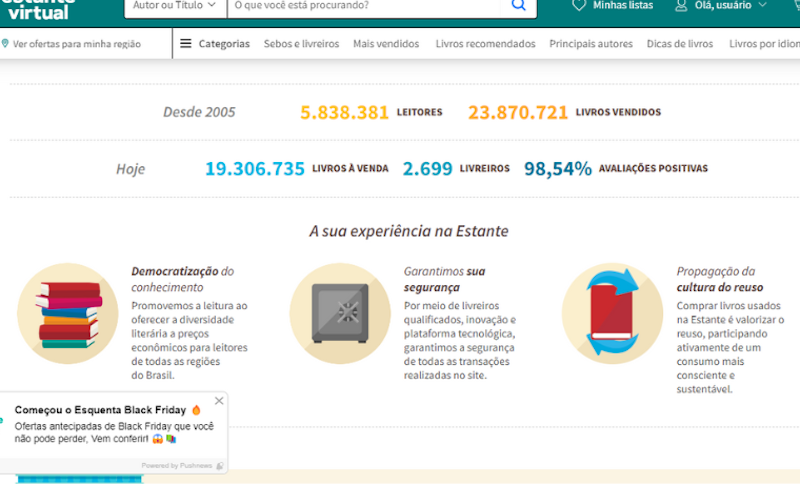Click the book reuse arrows illustration
The width and height of the screenshot is (800, 484).
point(613,314)
